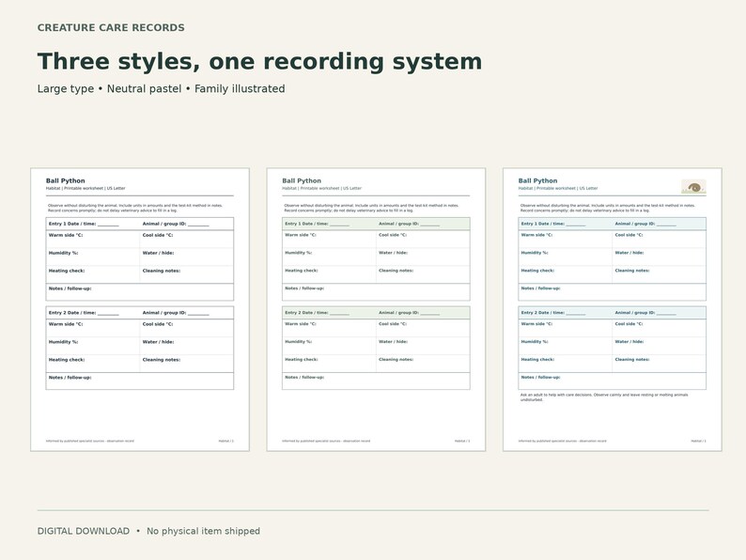Viewport: 746px width, 560px height.
Task: Click the 'Neutral pastel' style label
Action: pos(144,89)
